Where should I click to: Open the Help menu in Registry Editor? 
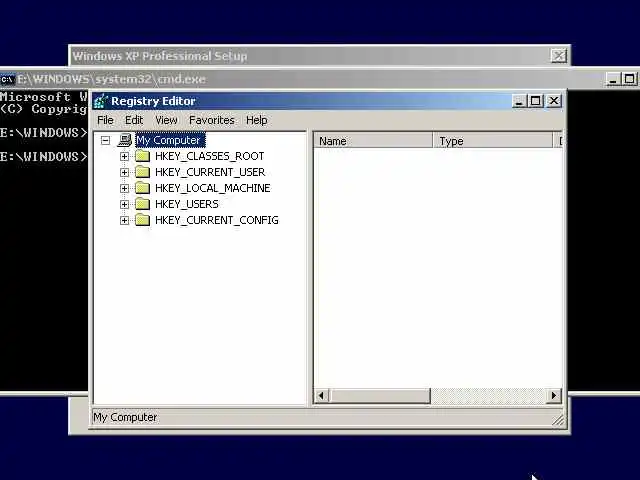pos(256,120)
